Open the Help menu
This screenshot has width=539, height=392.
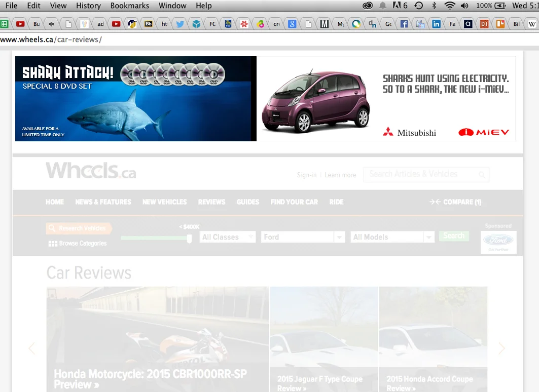(204, 6)
